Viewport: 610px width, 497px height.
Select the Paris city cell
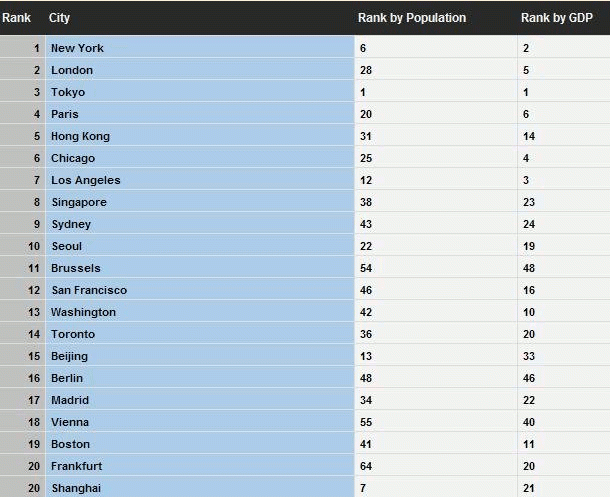65,114
